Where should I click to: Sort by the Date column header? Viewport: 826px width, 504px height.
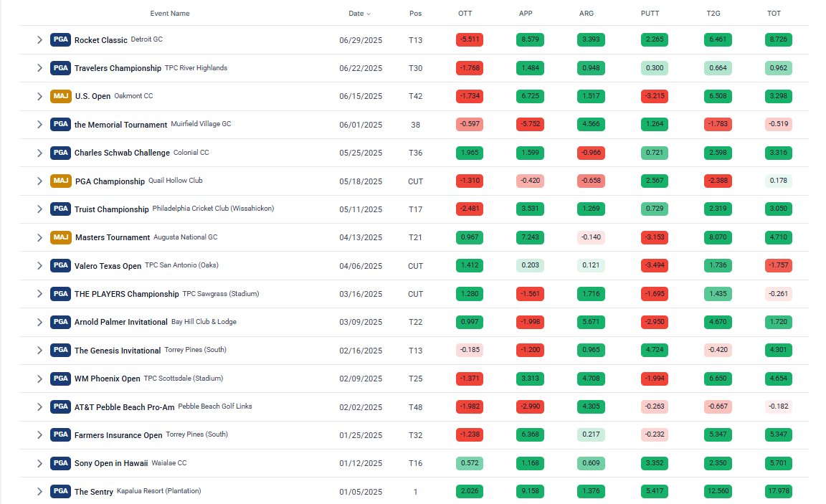[x=359, y=14]
